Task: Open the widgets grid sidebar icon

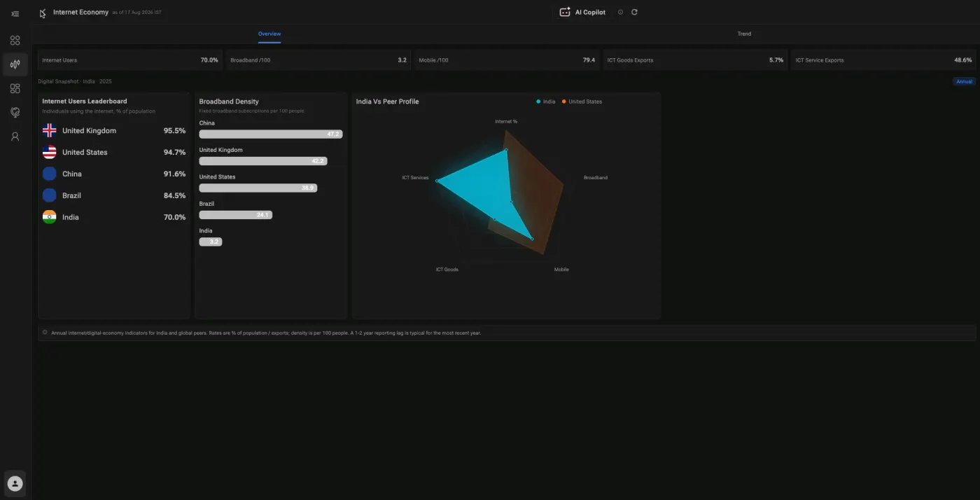Action: click(15, 88)
